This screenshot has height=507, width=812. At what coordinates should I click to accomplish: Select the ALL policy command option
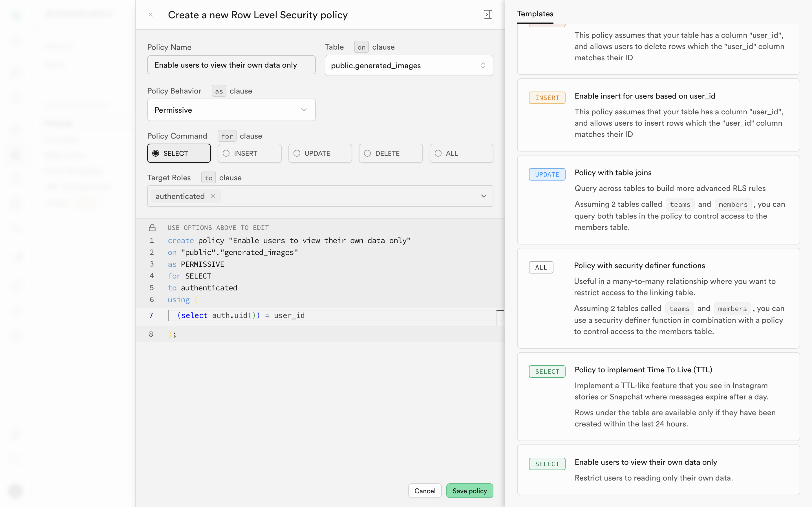coord(461,153)
